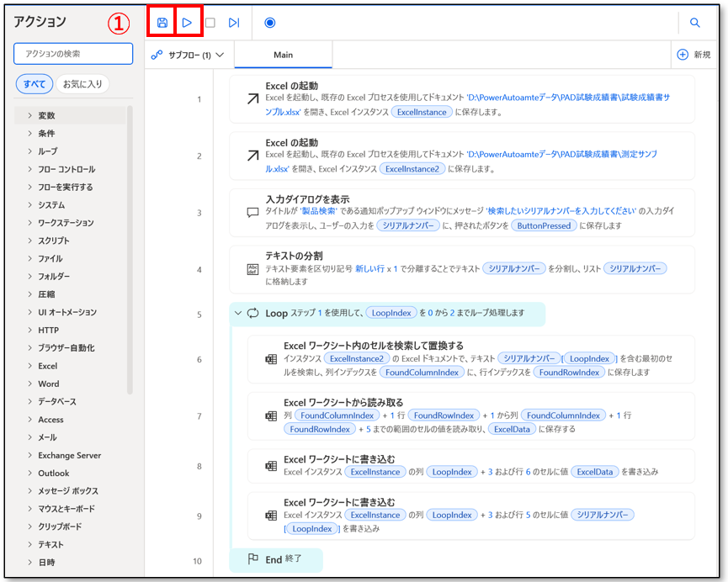Expand the 変数 action group
Image resolution: width=728 pixels, height=582 pixels.
click(x=46, y=115)
